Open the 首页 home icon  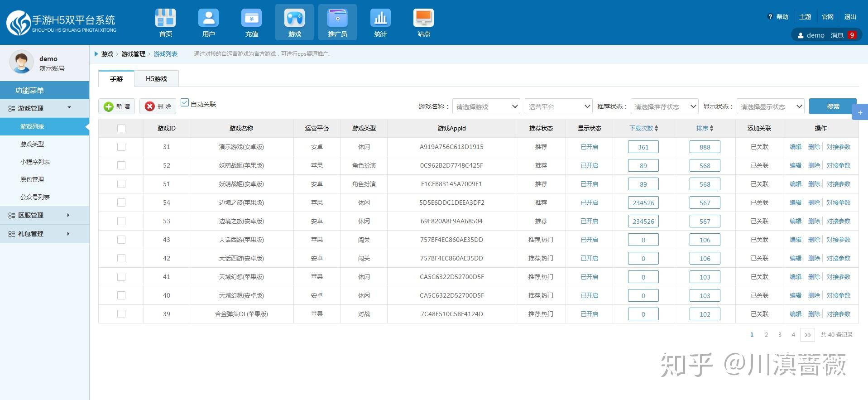click(x=165, y=22)
